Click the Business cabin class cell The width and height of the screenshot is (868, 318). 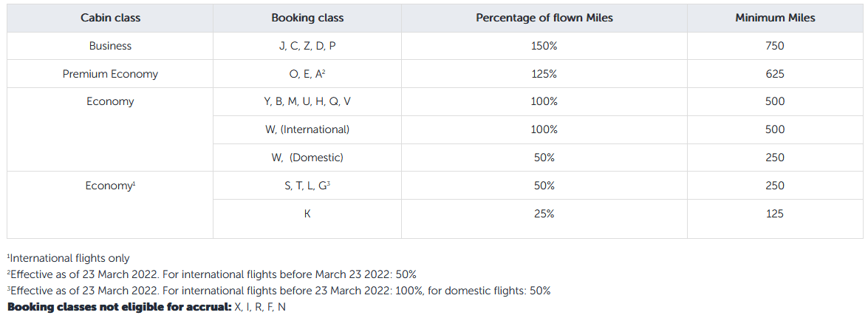[110, 46]
